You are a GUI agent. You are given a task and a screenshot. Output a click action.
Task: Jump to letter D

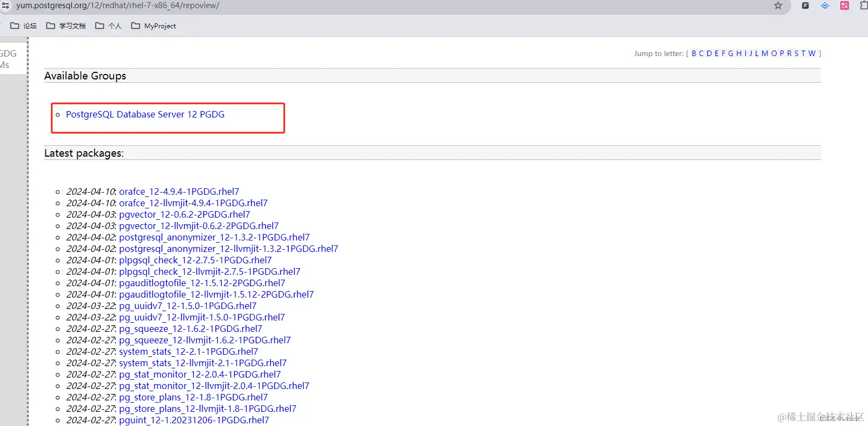click(x=710, y=53)
